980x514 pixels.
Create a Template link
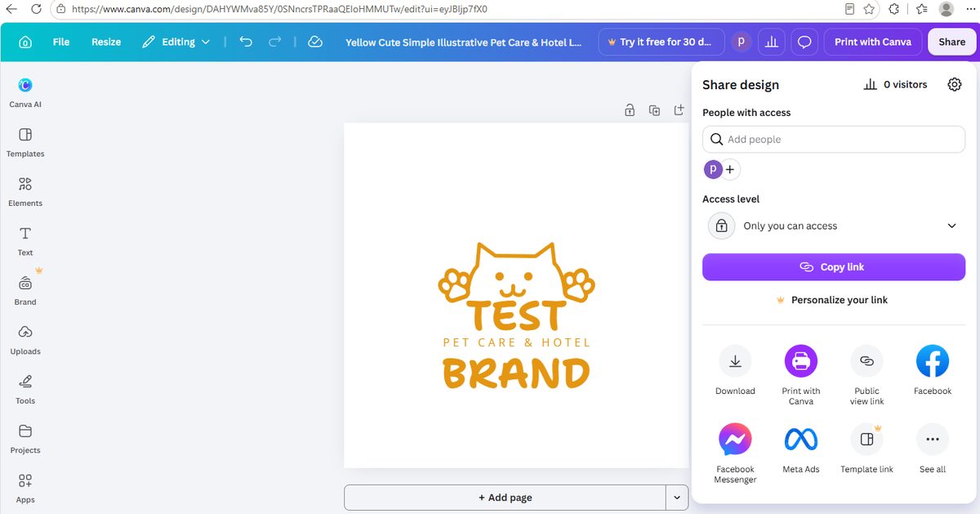pos(866,449)
